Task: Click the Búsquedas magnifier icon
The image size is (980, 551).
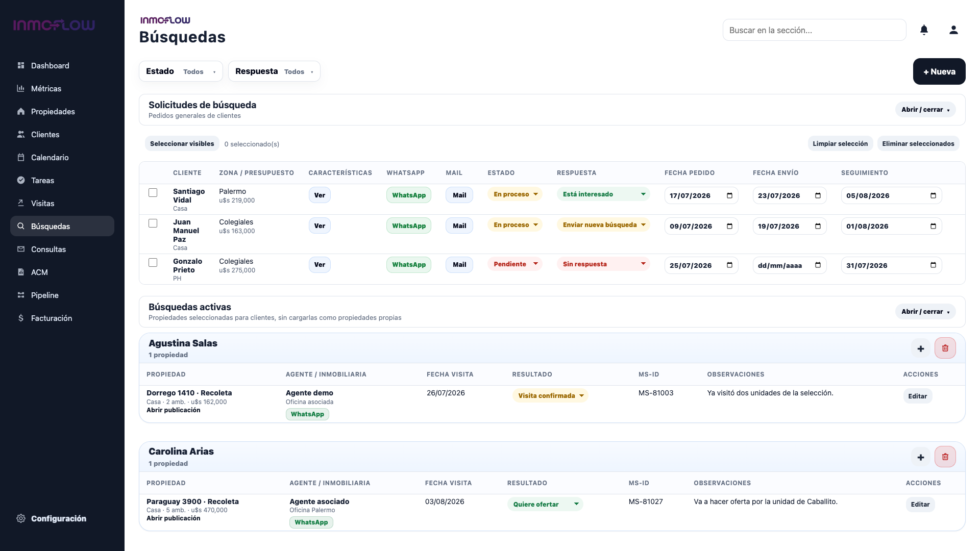Action: 21,226
